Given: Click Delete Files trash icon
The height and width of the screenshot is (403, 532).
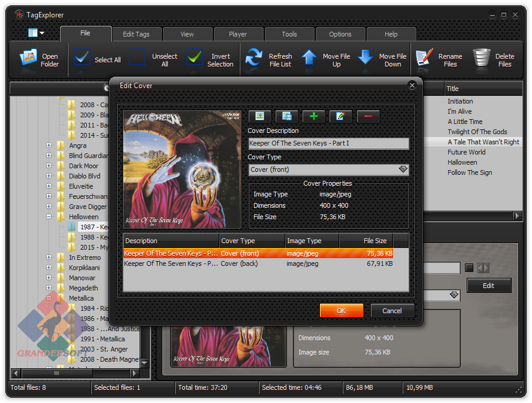Looking at the screenshot, I should (x=482, y=59).
